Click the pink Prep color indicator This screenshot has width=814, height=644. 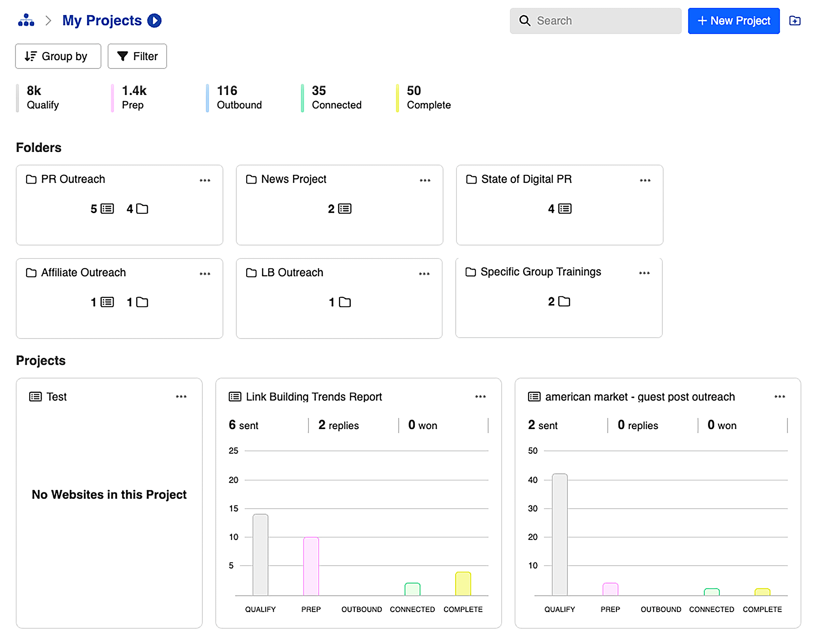[x=113, y=98]
